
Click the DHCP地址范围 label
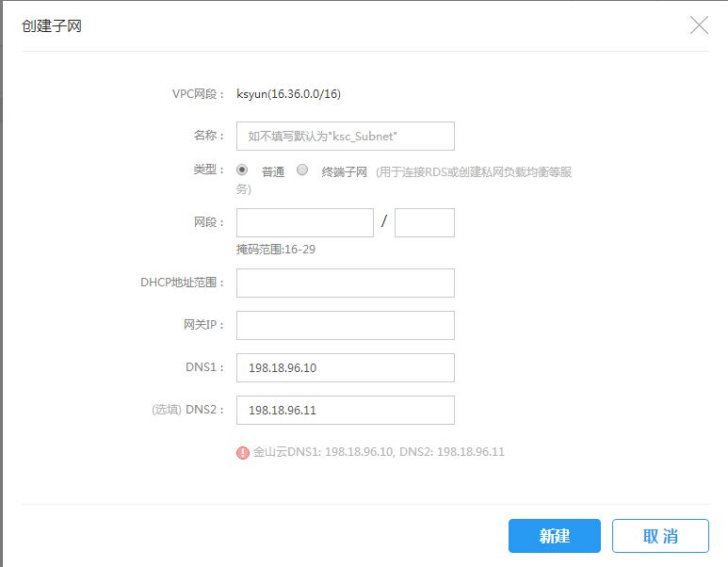[x=183, y=283]
